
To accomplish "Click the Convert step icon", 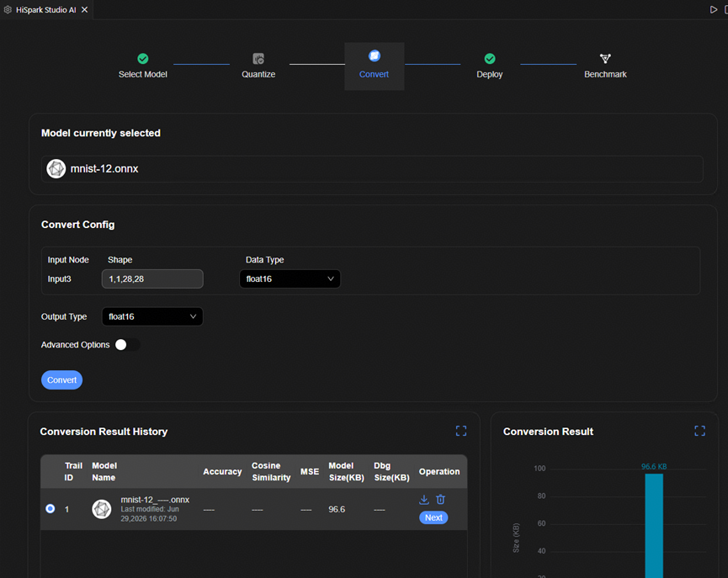I will (x=375, y=56).
